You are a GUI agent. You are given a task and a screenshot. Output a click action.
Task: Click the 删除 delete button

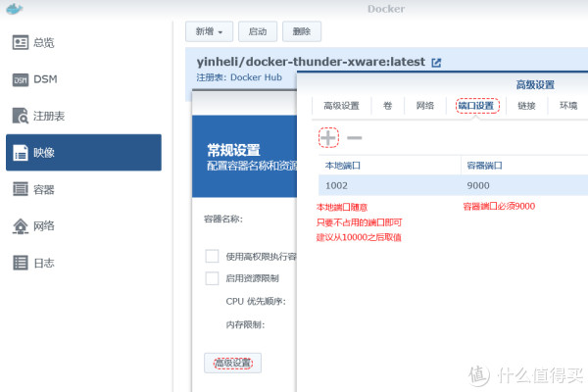302,31
